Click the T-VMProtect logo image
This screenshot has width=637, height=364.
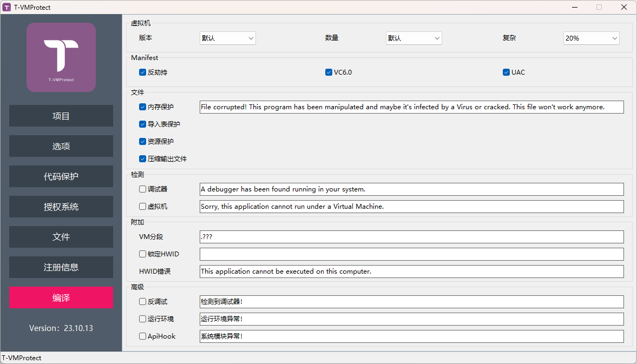click(x=61, y=57)
